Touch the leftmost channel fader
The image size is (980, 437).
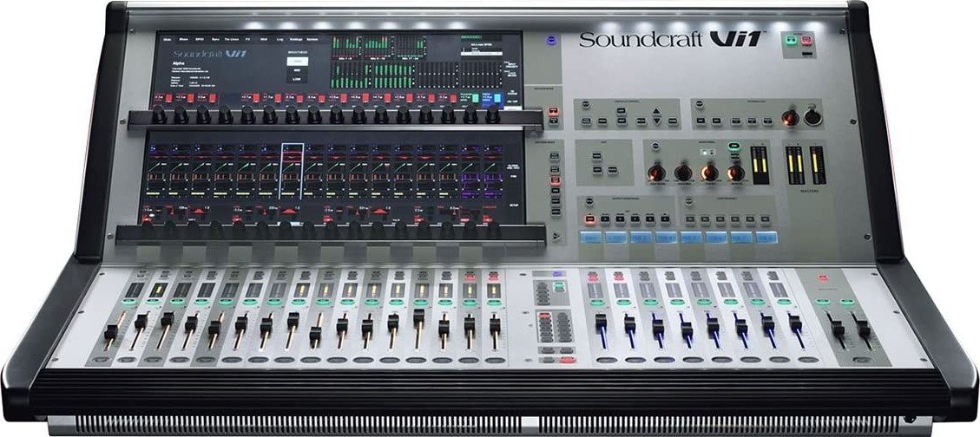point(111,333)
